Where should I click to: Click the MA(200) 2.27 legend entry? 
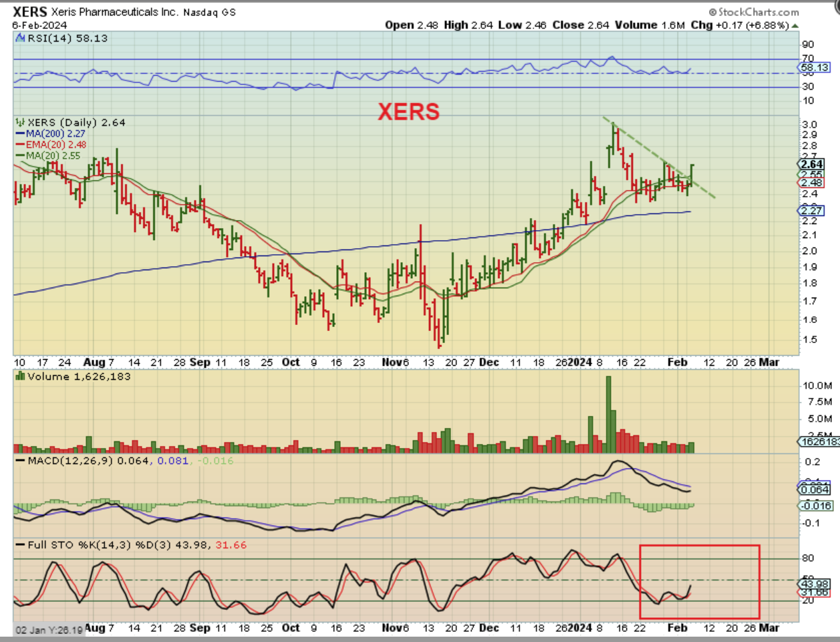tap(51, 134)
